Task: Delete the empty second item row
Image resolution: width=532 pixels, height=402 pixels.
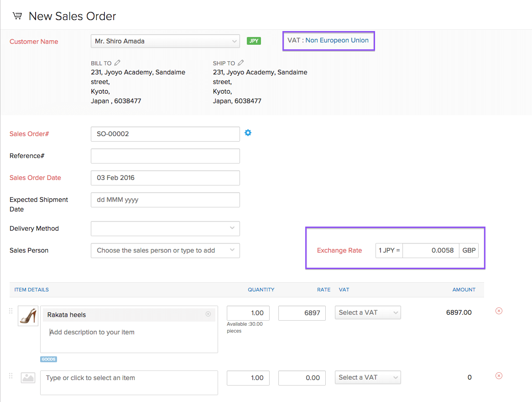Action: click(x=499, y=376)
